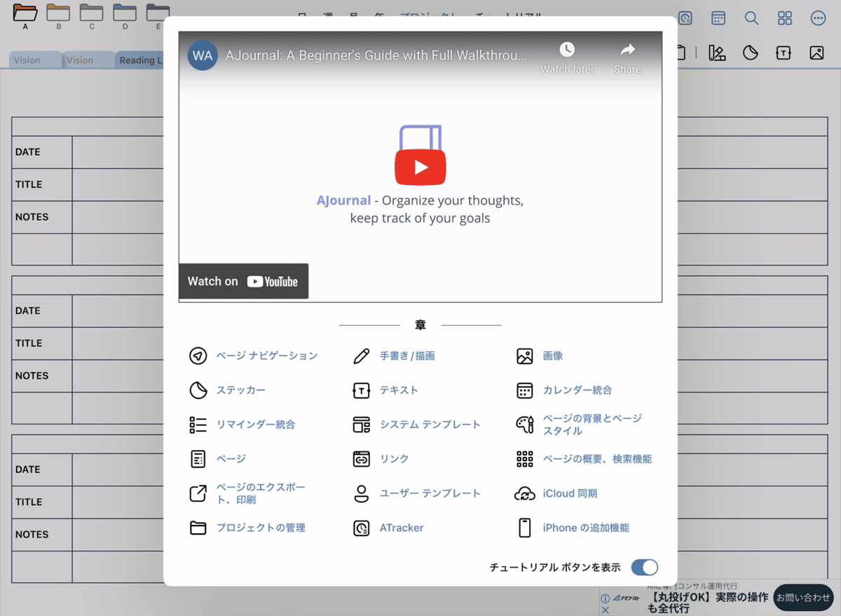Open the calendar icon in top toolbar
This screenshot has height=616, width=841.
pos(718,18)
